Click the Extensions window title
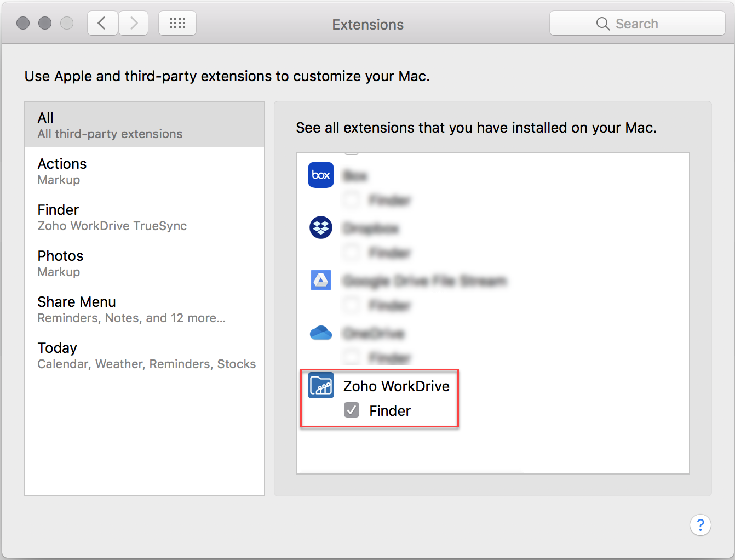 tap(368, 25)
